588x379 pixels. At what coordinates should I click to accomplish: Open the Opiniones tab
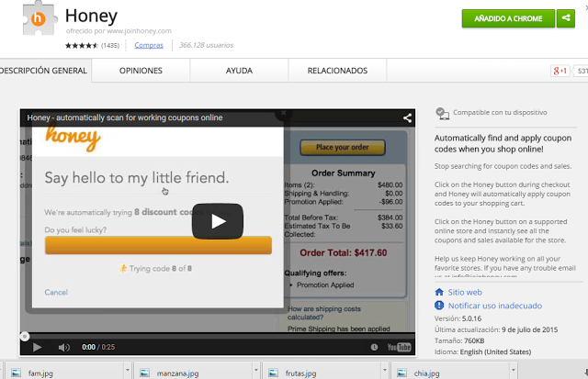[141, 71]
